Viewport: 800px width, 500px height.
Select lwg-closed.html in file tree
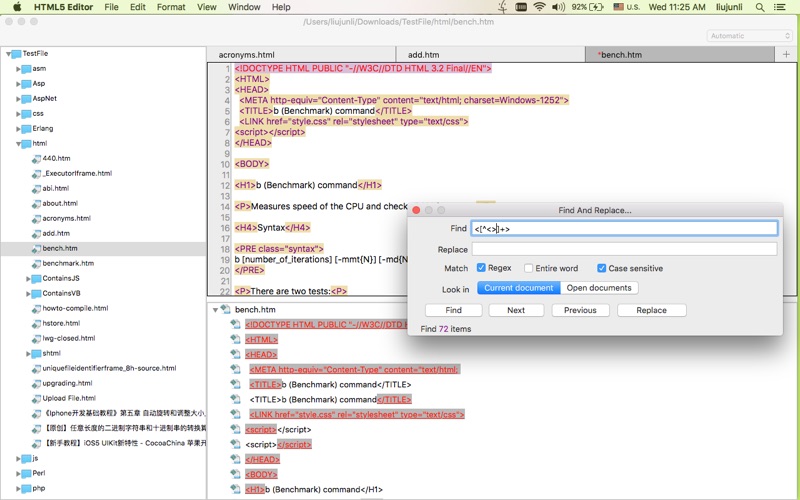click(69, 338)
